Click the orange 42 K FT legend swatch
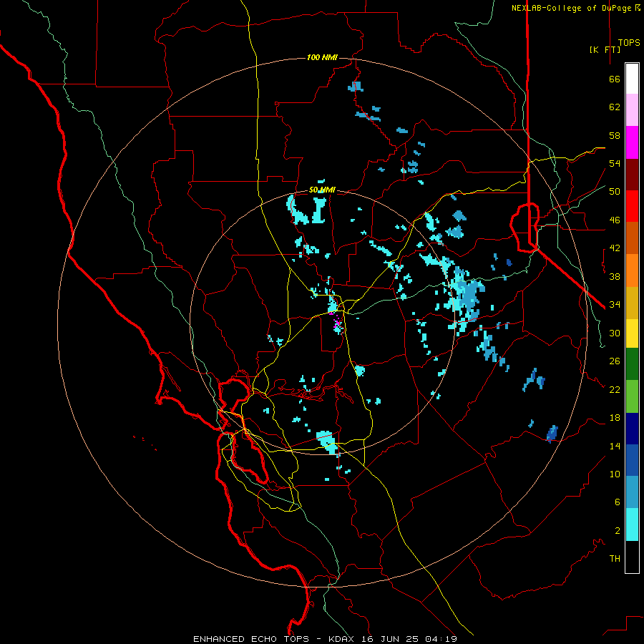The width and height of the screenshot is (644, 644). click(632, 270)
